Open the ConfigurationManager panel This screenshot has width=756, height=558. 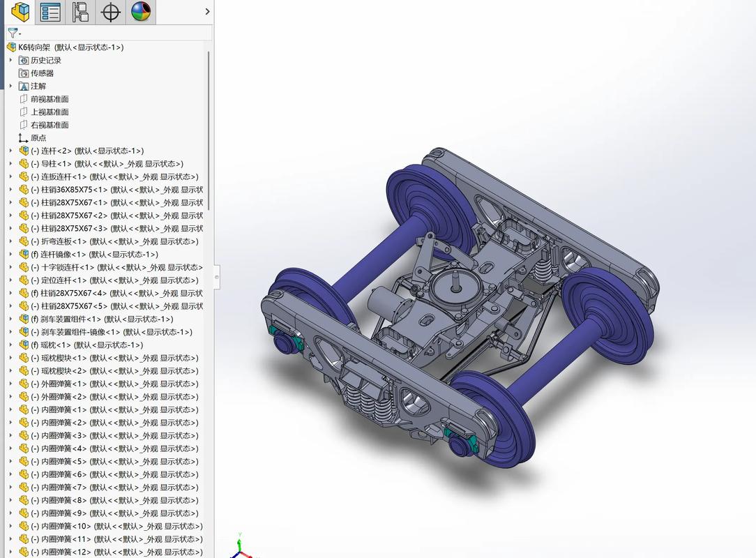80,12
